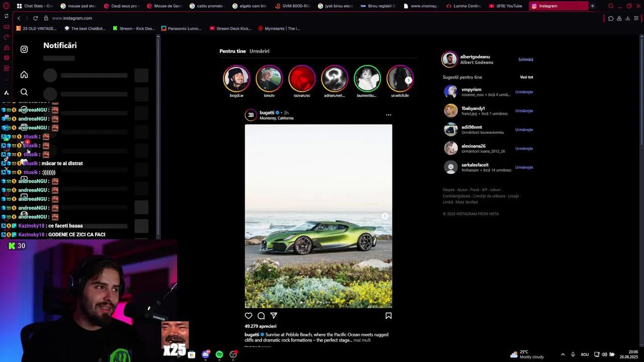Follow sarkalesfaceit with Urmărește
644x362 pixels.
point(524,167)
